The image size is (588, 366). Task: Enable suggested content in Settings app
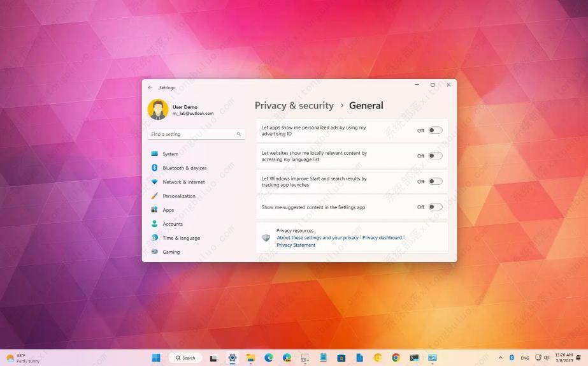435,207
